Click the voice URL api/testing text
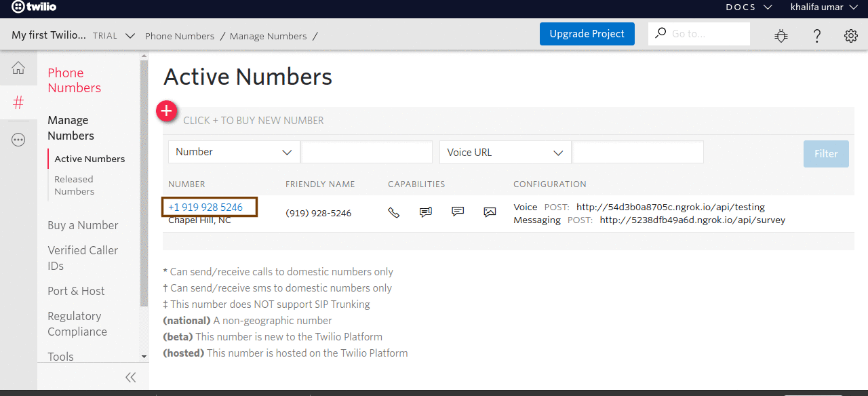 pos(671,207)
